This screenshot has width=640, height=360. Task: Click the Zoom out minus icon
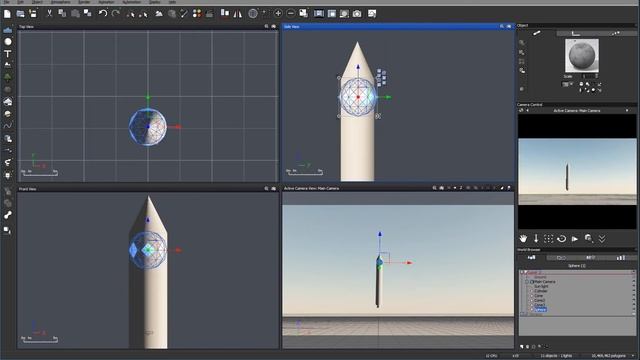pos(291,13)
